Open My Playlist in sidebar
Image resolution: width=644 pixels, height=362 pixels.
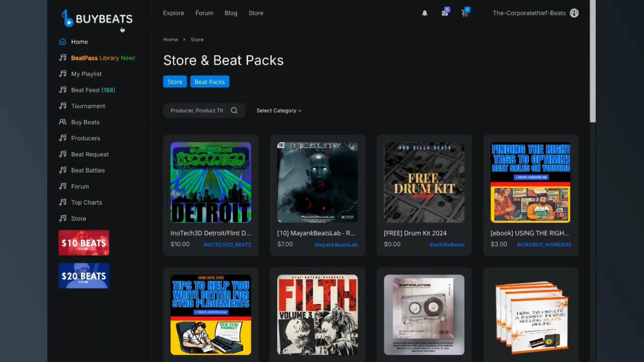[86, 74]
